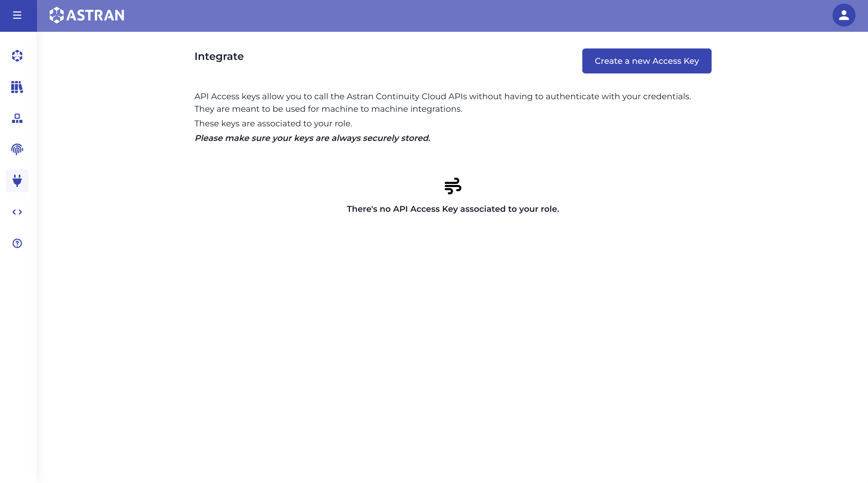
Task: Enable API access key association toggle
Action: click(x=647, y=61)
